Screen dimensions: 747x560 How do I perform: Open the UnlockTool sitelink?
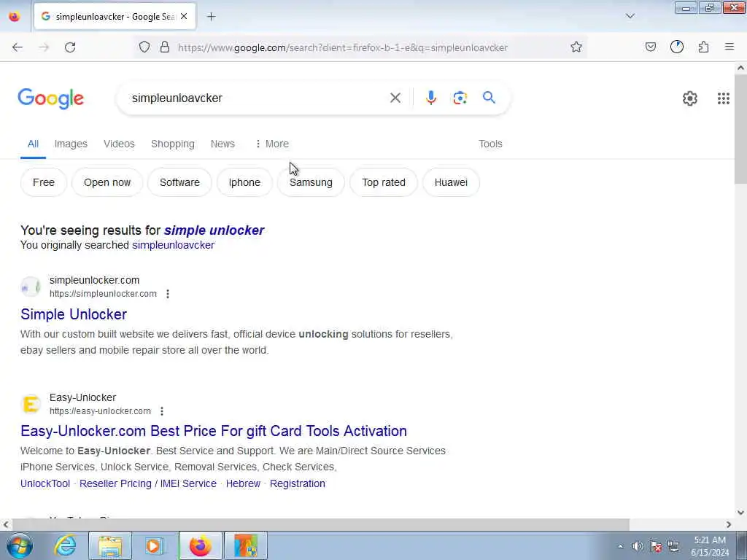point(45,484)
